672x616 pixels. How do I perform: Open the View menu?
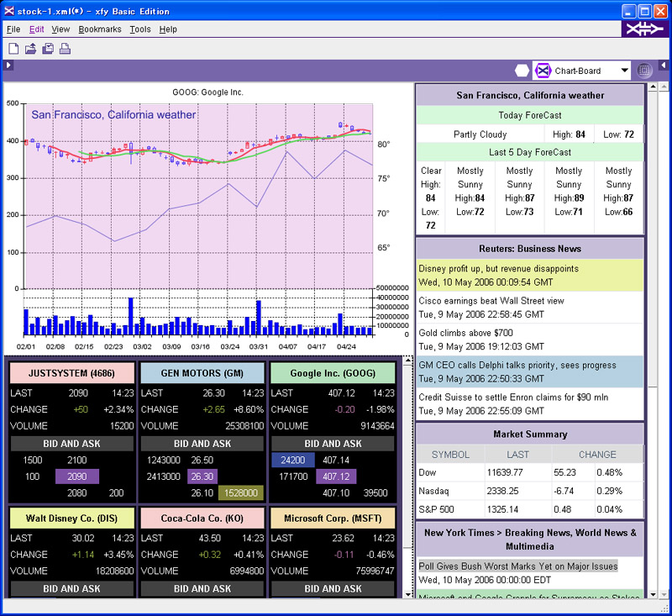pyautogui.click(x=60, y=29)
